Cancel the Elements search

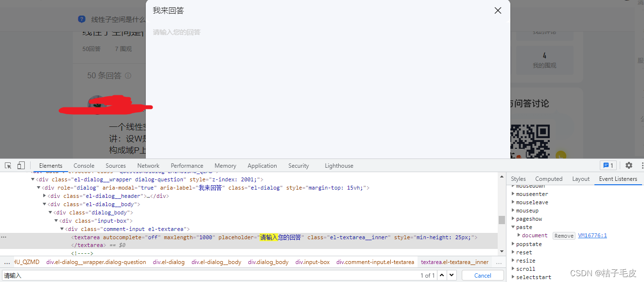[x=483, y=275]
